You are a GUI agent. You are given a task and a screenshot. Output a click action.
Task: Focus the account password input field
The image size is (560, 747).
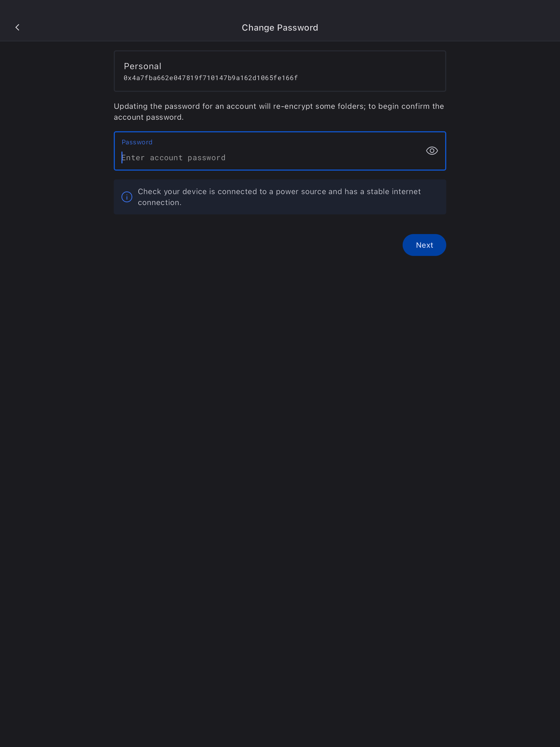[280, 151]
